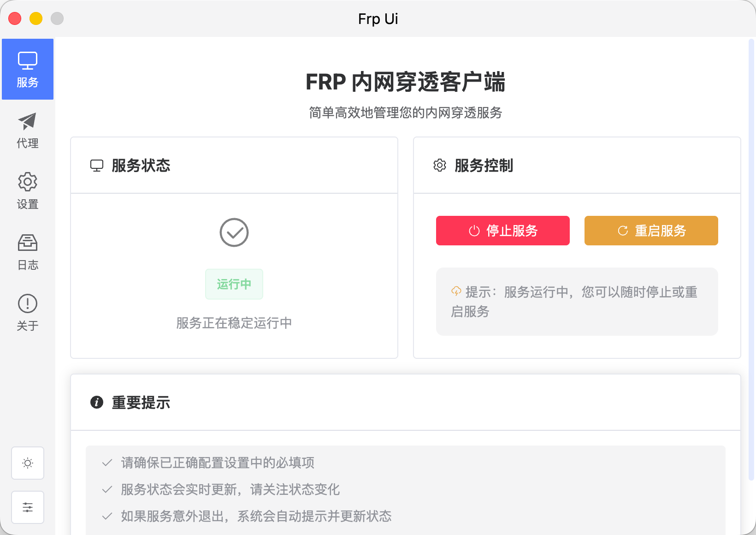Toggle theme using the sun icon
This screenshot has width=756, height=535.
[28, 463]
